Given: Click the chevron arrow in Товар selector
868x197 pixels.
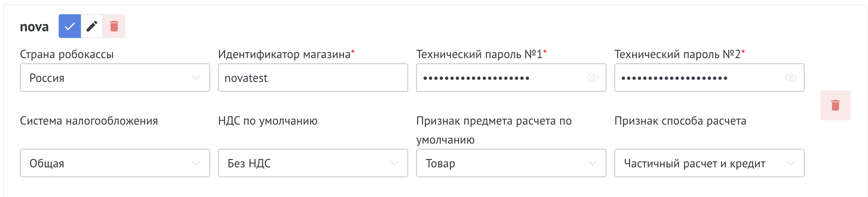Looking at the screenshot, I should 593,163.
